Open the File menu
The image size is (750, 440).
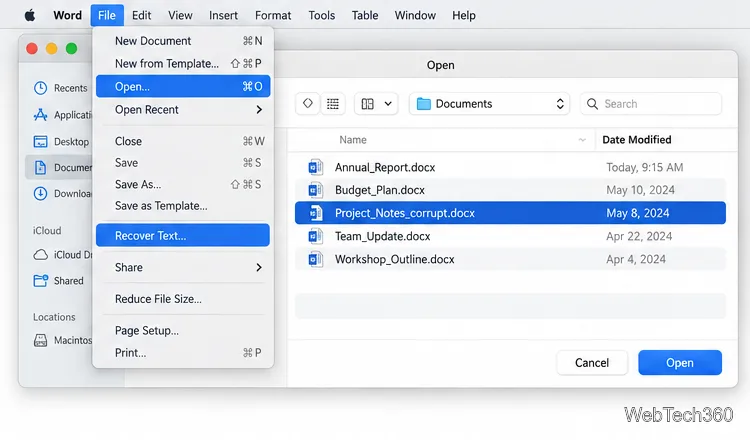coord(107,15)
